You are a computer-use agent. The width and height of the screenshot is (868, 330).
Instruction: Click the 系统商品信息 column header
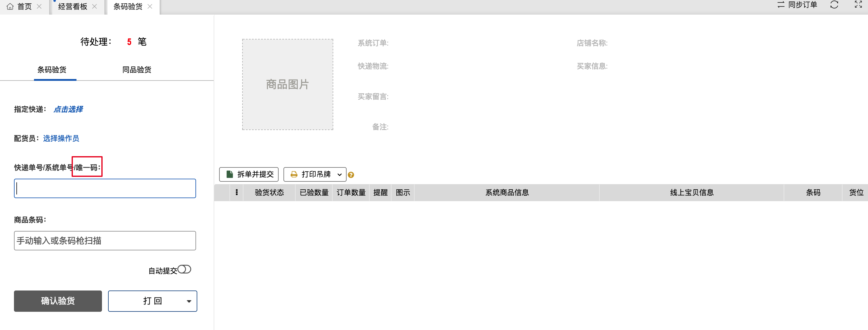tap(507, 192)
